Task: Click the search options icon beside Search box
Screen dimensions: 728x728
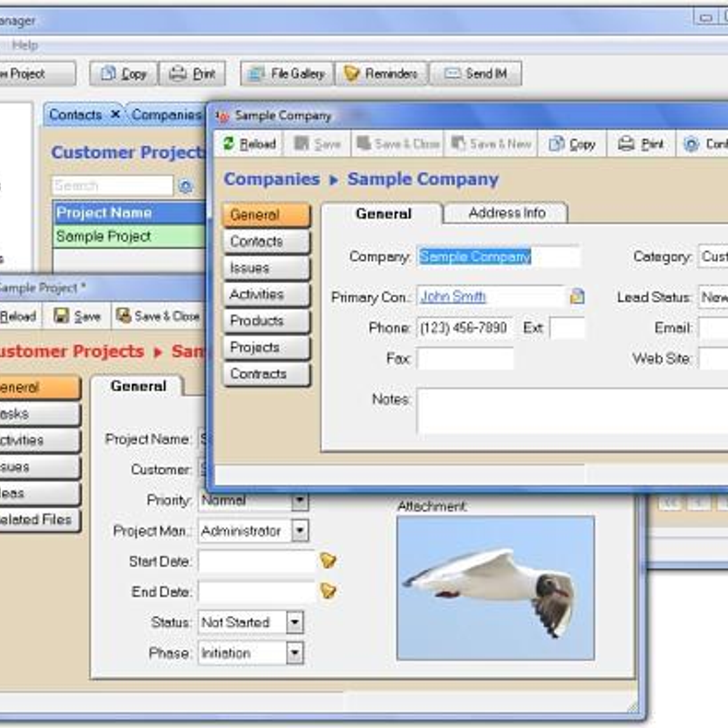Action: tap(186, 186)
